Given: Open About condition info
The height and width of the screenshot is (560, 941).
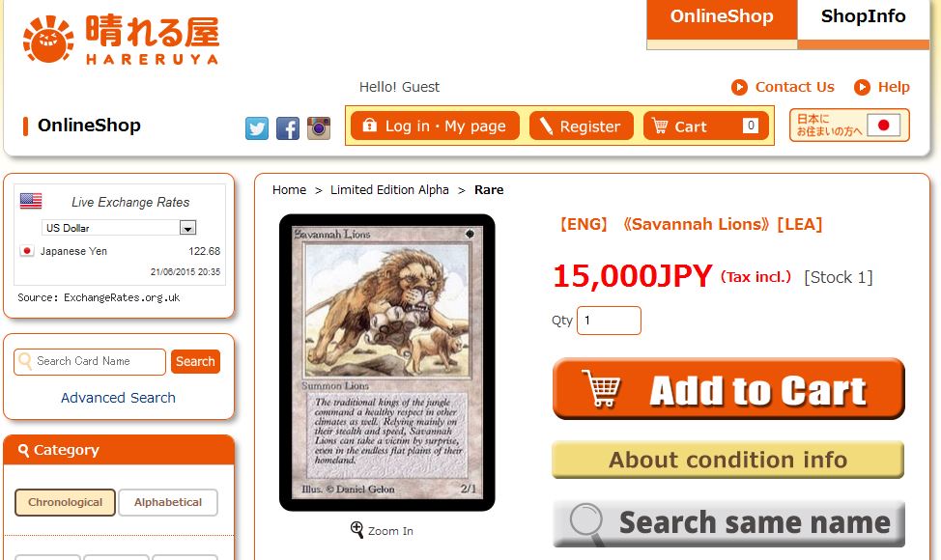Looking at the screenshot, I should click(x=727, y=460).
